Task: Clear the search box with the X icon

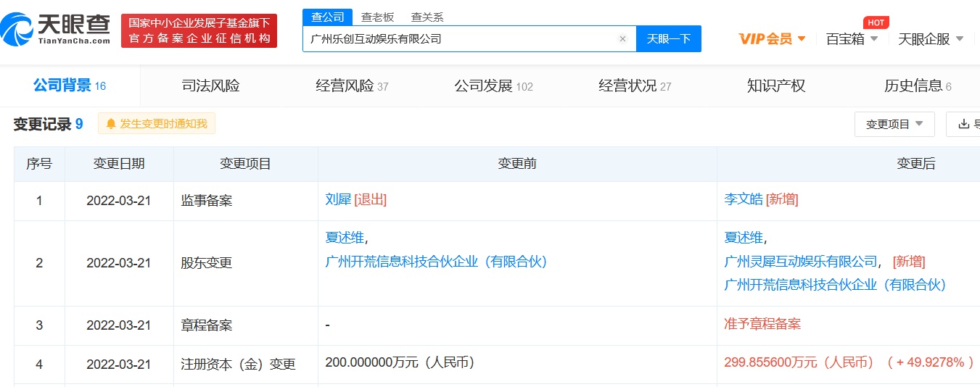Action: coord(622,39)
